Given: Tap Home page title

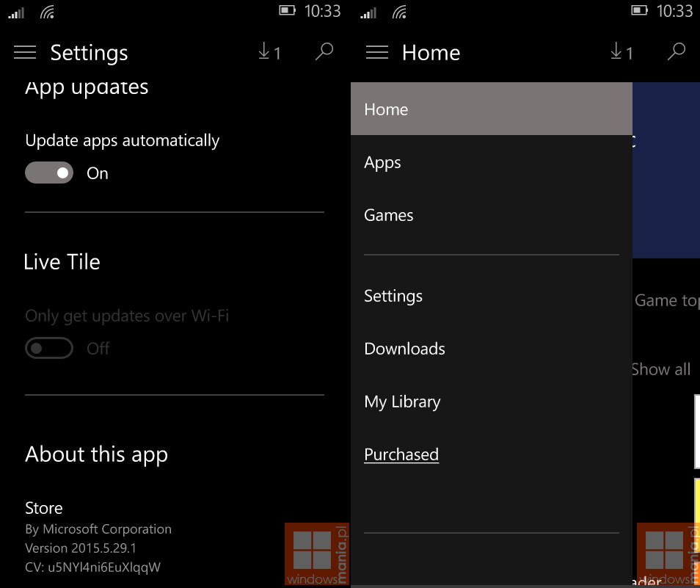Looking at the screenshot, I should (431, 53).
